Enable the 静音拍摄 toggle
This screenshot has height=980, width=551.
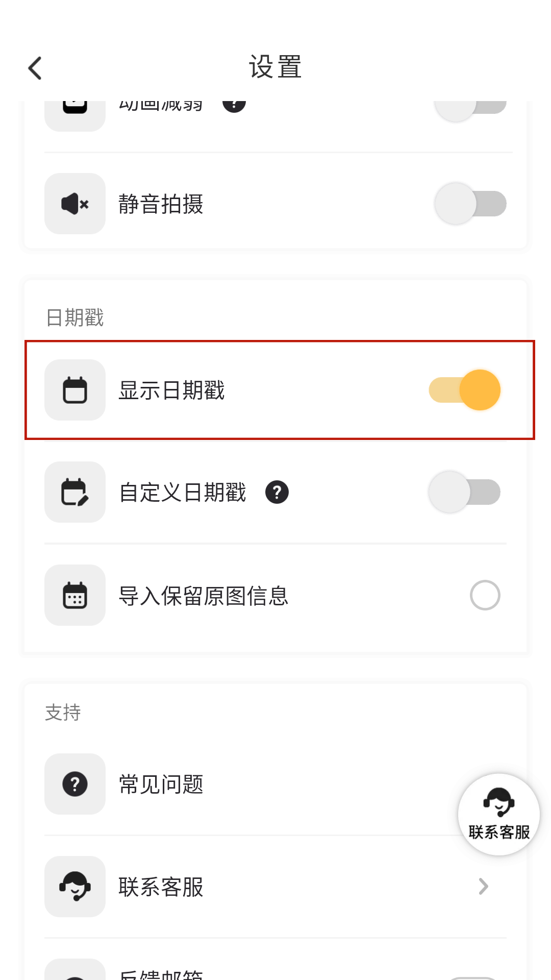pyautogui.click(x=470, y=204)
